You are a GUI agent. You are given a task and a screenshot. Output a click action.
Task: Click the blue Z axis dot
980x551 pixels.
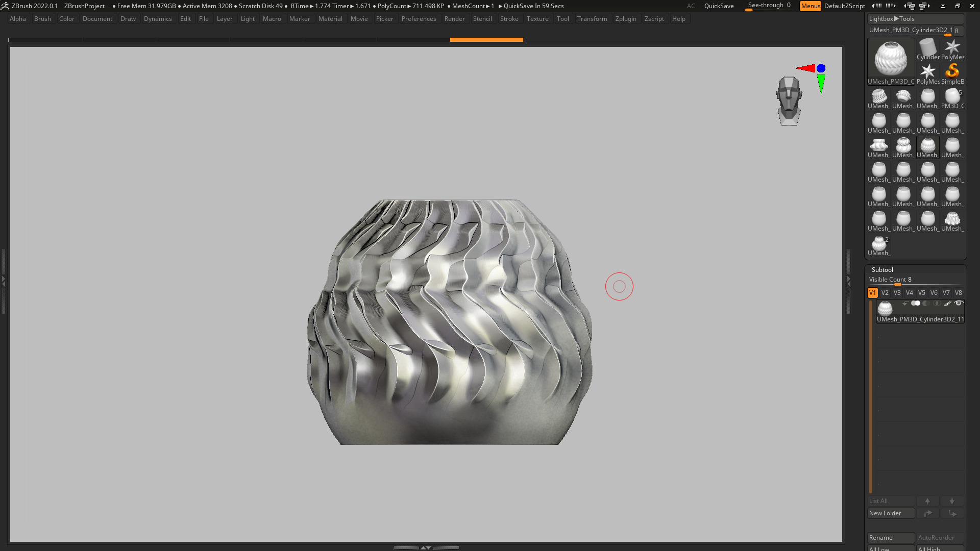pos(821,68)
